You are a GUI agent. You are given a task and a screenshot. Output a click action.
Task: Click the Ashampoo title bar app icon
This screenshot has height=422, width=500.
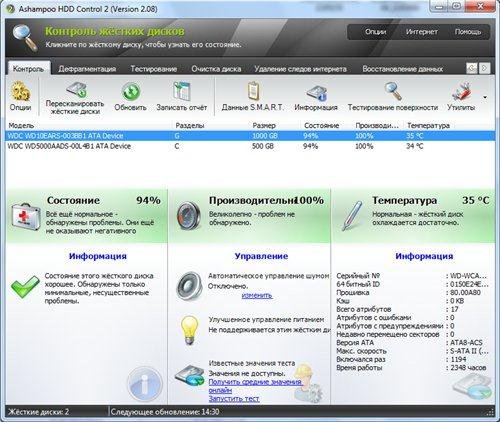[x=11, y=9]
